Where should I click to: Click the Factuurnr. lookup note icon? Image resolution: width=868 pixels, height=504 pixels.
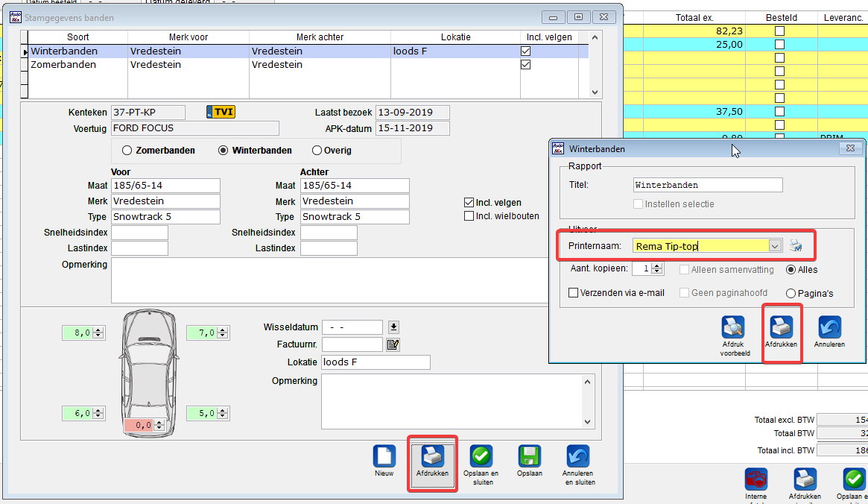coord(393,344)
